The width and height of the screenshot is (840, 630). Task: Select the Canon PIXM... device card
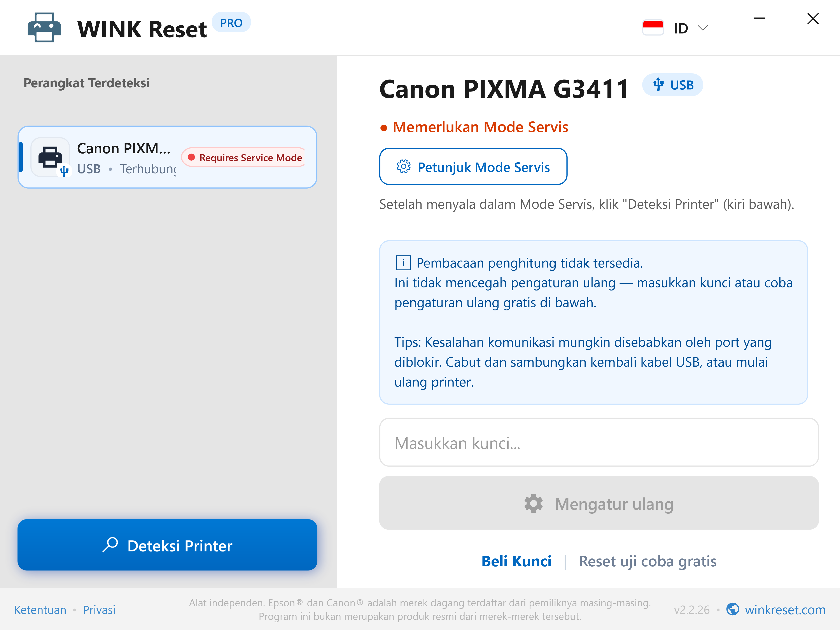(168, 157)
